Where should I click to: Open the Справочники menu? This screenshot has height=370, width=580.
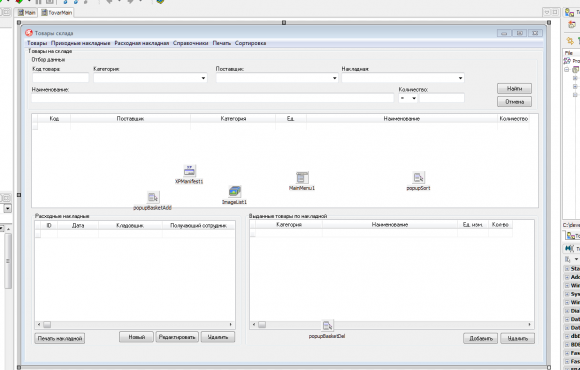[x=190, y=43]
